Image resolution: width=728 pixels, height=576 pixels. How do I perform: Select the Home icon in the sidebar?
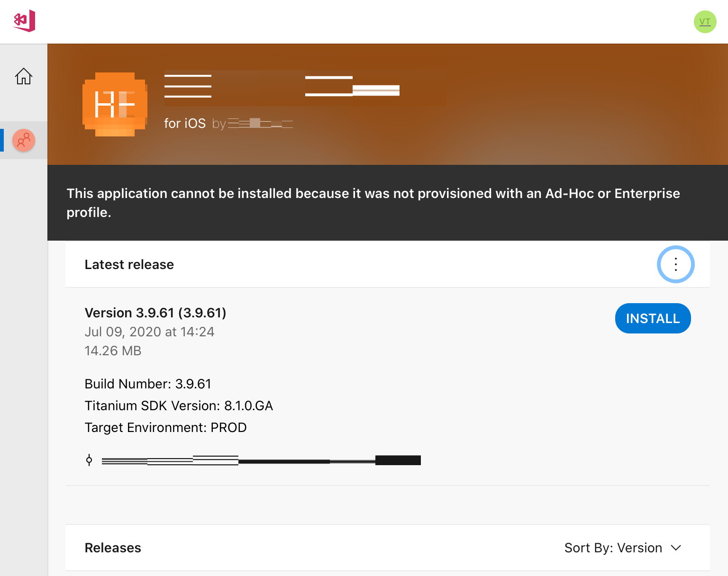pos(23,76)
